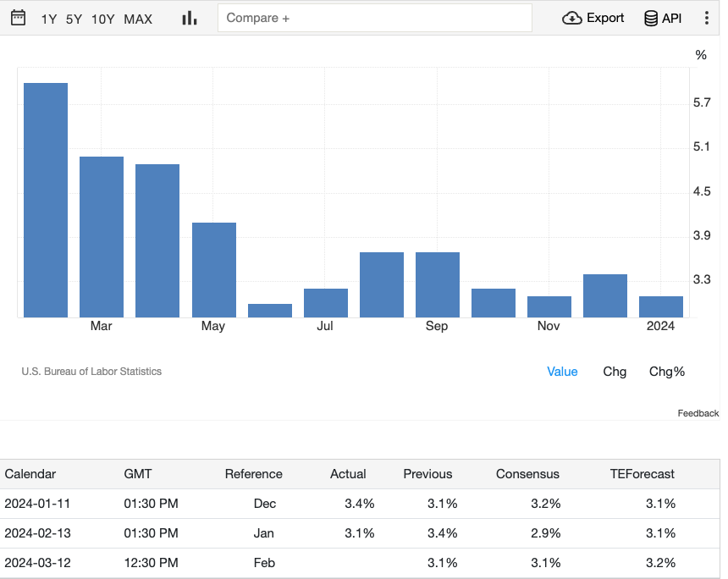Switch chart to Chg view
Screen dimensions: 728x579
615,372
